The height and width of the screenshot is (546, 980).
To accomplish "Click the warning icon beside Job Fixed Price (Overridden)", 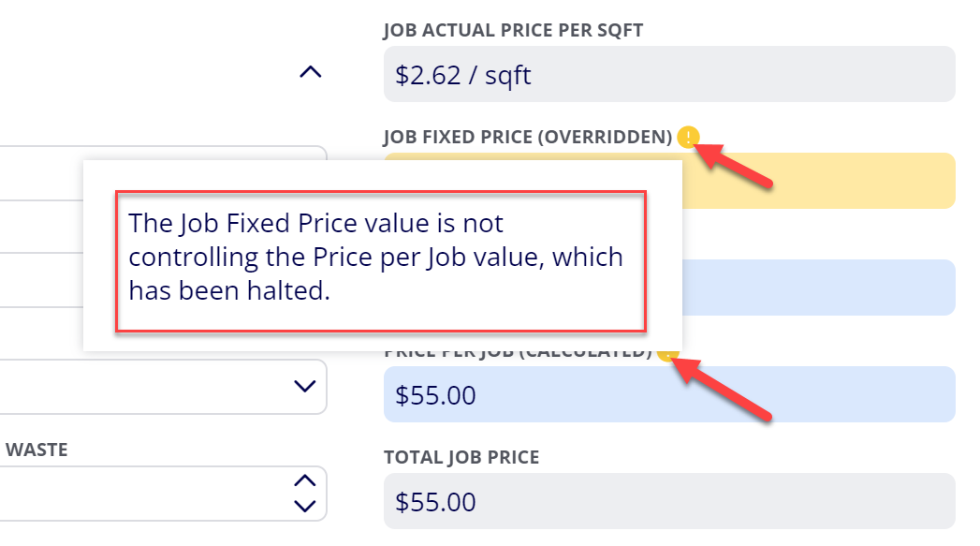I will coord(688,137).
